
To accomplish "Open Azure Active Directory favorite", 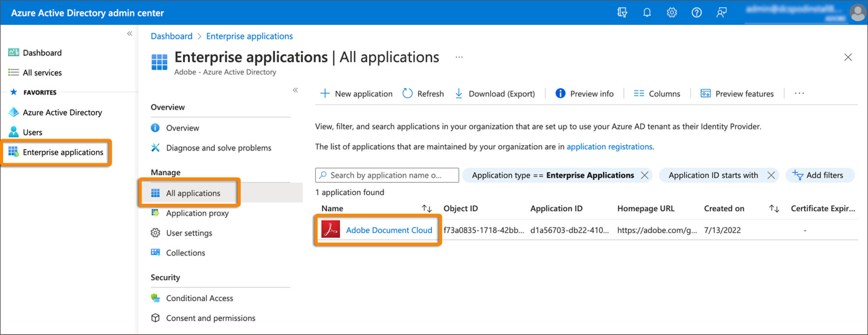I will (x=62, y=112).
